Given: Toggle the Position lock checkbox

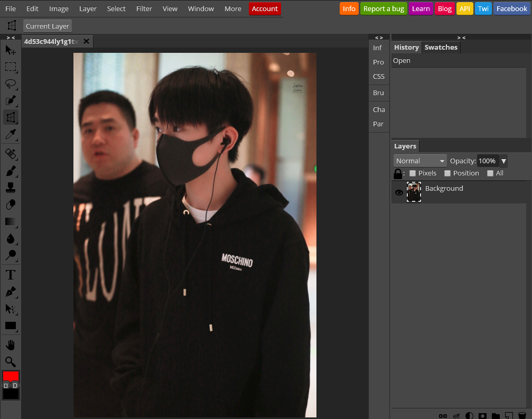Looking at the screenshot, I should click(447, 173).
